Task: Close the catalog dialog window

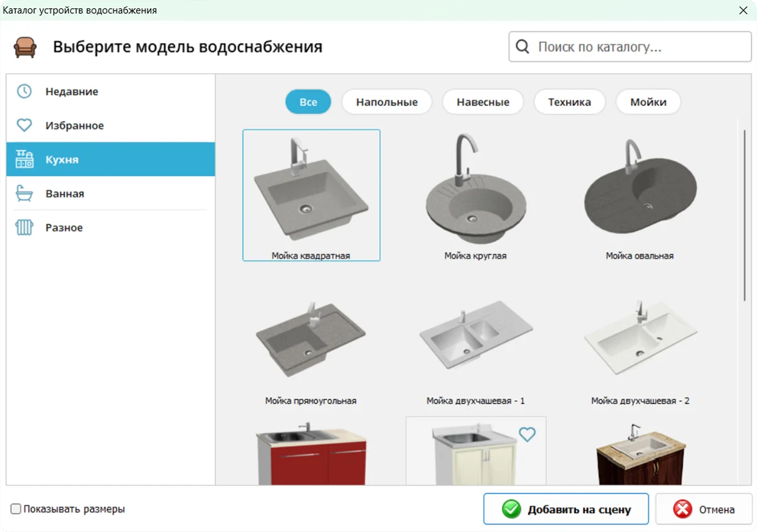Action: (x=743, y=10)
